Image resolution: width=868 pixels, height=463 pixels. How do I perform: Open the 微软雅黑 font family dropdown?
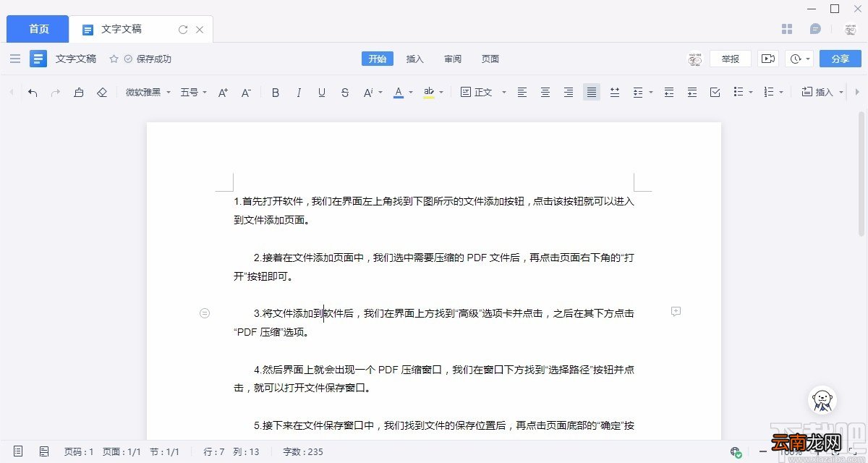coord(148,93)
